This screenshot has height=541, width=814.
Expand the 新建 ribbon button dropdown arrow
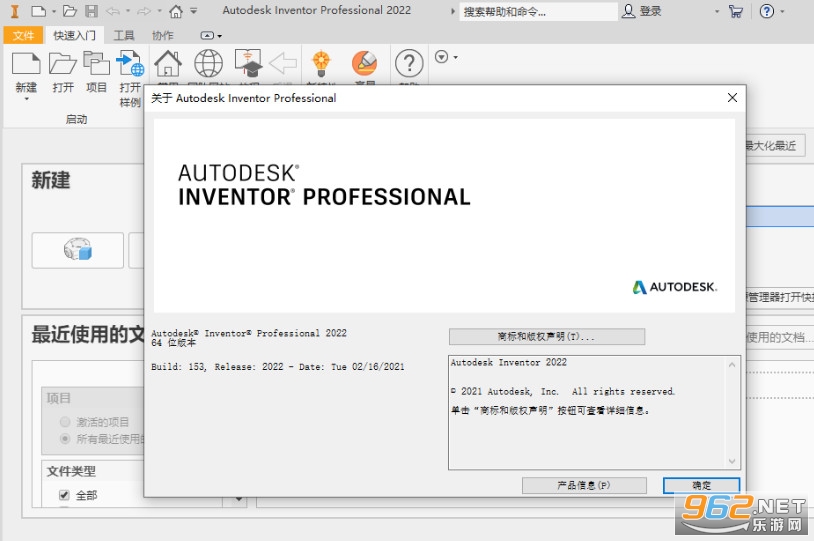(x=26, y=99)
